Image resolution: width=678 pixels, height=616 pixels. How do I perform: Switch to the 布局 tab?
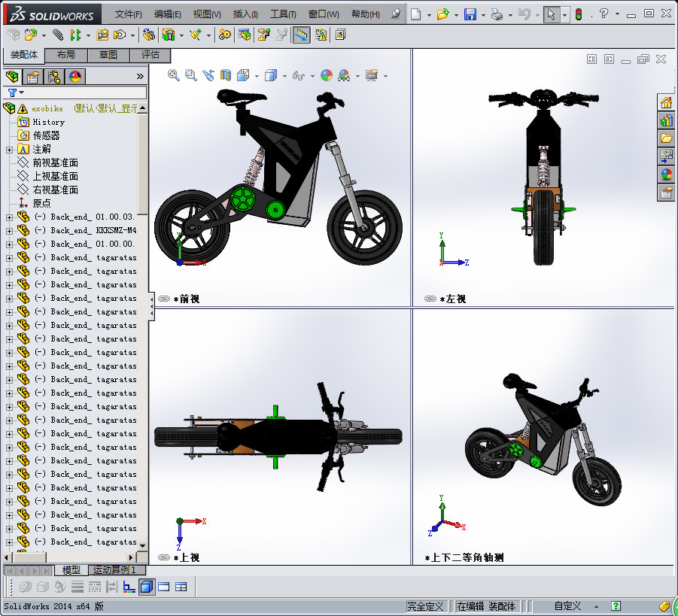click(x=66, y=55)
